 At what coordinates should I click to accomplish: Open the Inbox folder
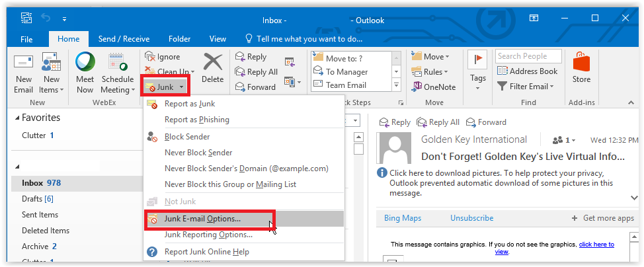(x=75, y=183)
